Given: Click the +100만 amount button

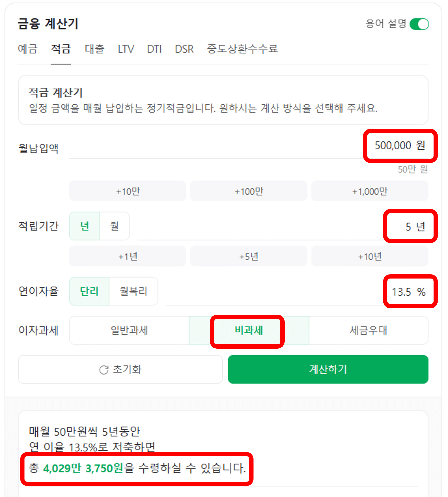Looking at the screenshot, I should [x=249, y=191].
